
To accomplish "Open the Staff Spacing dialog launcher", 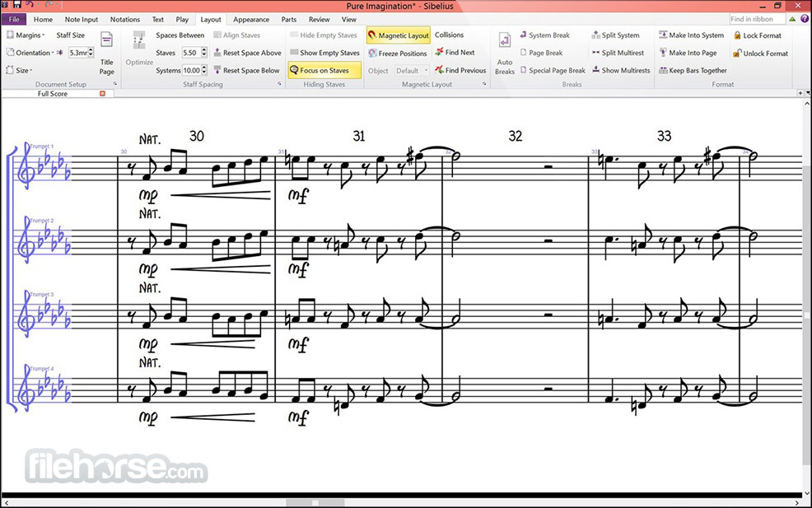I will pyautogui.click(x=280, y=84).
